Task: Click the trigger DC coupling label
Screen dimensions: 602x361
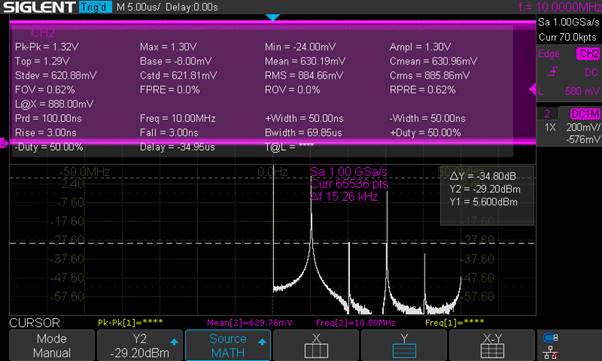Action: pyautogui.click(x=591, y=72)
